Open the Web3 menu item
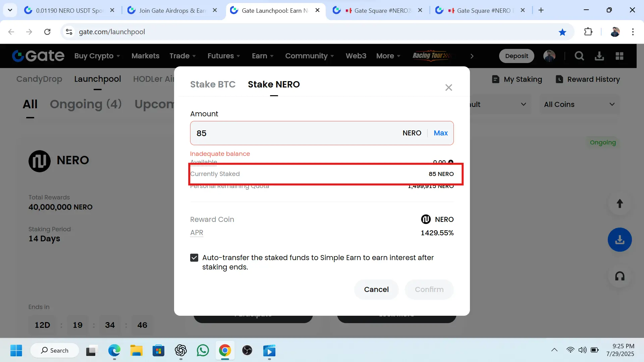644x362 pixels. click(x=356, y=56)
